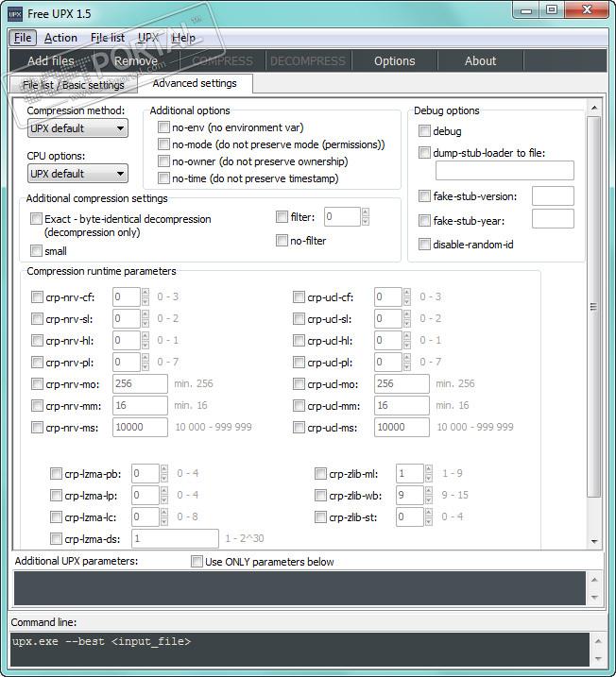The image size is (616, 677).
Task: Tick crp-lzma-lc checkbox
Action: 56,516
